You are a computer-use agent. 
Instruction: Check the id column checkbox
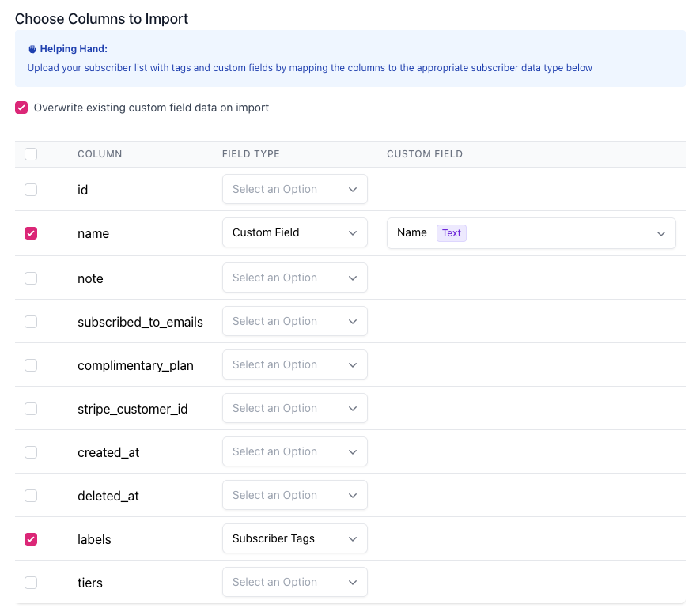pos(31,190)
